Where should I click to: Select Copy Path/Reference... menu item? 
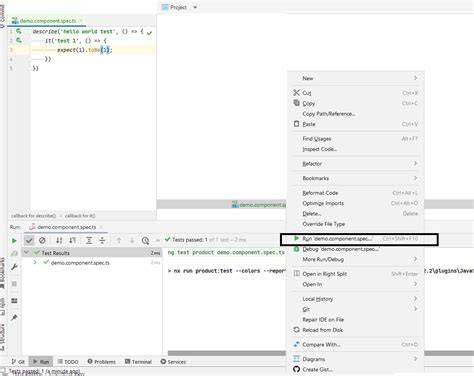[355, 114]
